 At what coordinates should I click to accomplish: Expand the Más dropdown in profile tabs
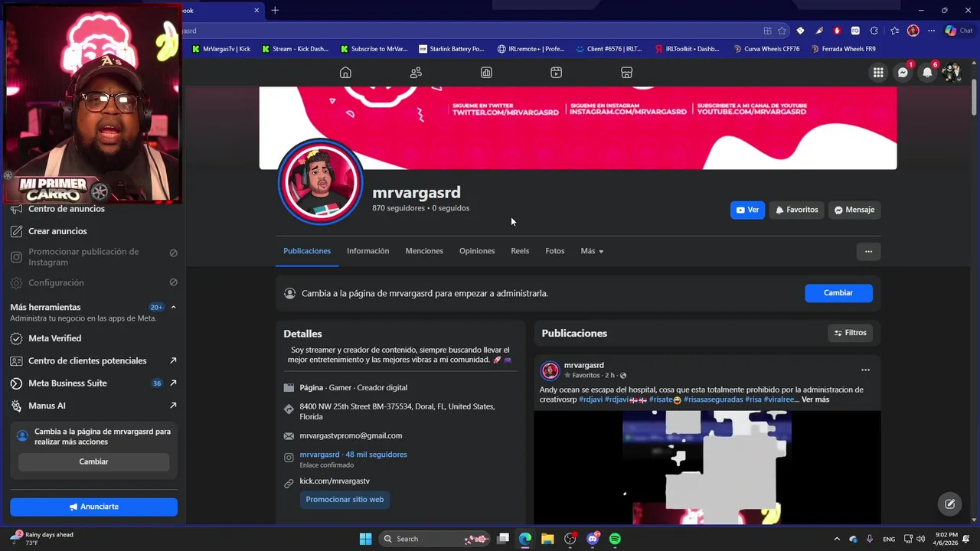(x=592, y=251)
